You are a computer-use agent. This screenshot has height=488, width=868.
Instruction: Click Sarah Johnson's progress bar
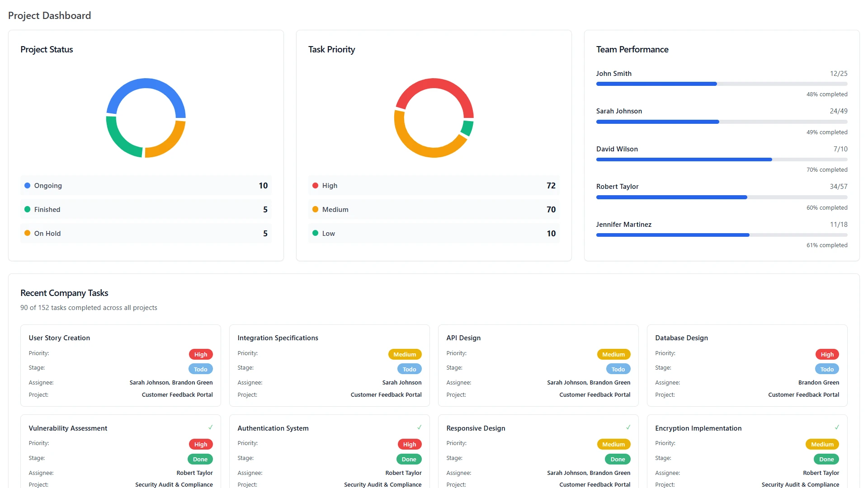pos(722,122)
